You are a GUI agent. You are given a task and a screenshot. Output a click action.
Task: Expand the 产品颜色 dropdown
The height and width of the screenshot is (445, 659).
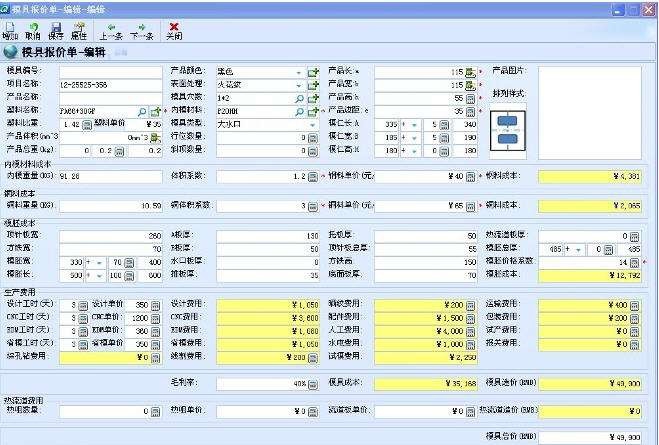tap(299, 73)
